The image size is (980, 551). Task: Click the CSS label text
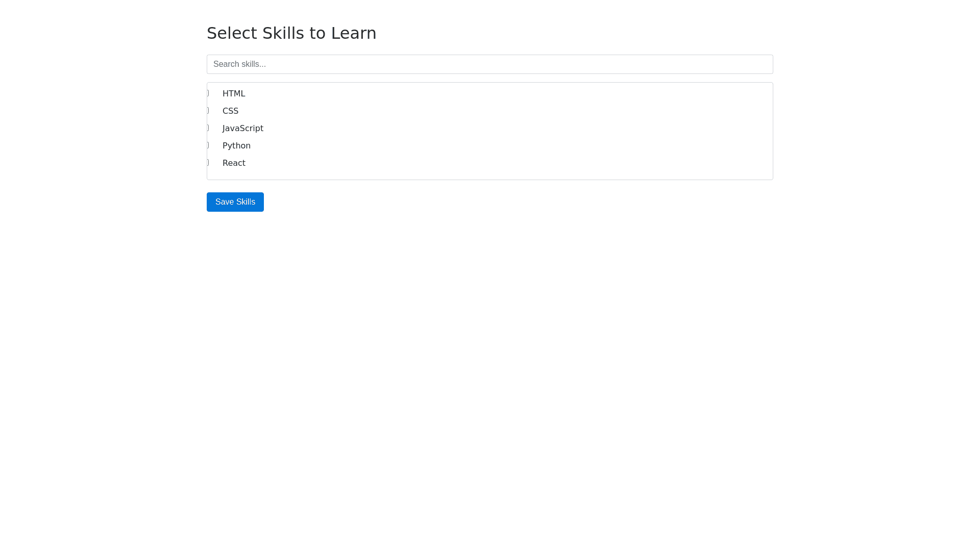click(x=230, y=111)
